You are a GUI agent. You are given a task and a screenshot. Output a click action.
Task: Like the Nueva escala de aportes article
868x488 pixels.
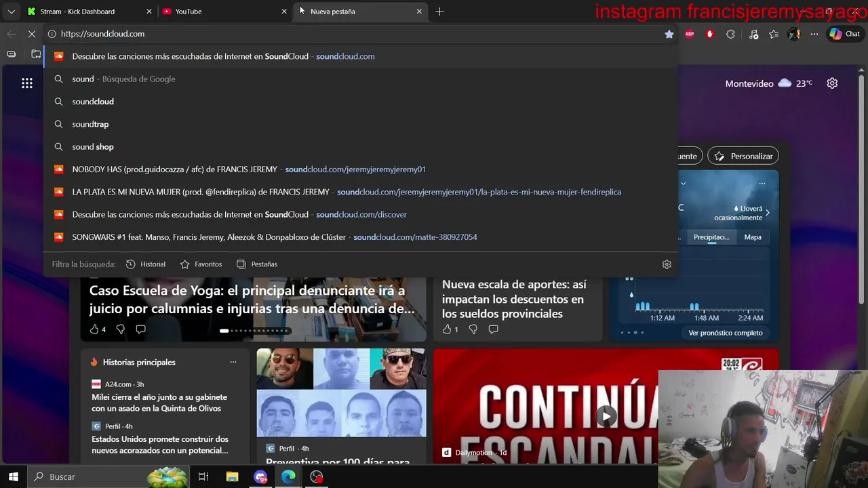pyautogui.click(x=447, y=329)
